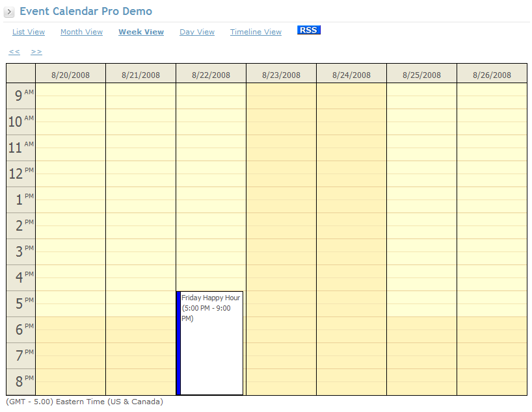532x412 pixels.
Task: Open Day View
Action: [x=197, y=32]
